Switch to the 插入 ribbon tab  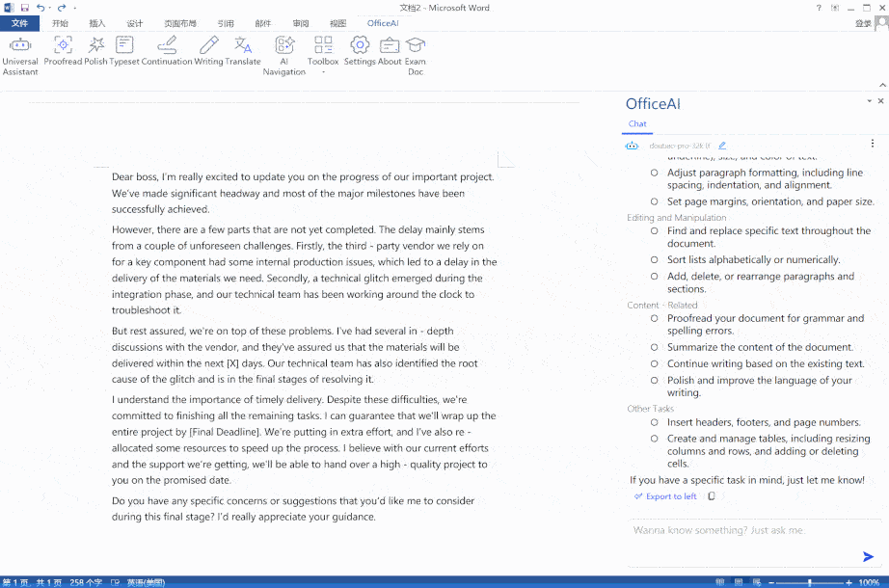coord(97,23)
